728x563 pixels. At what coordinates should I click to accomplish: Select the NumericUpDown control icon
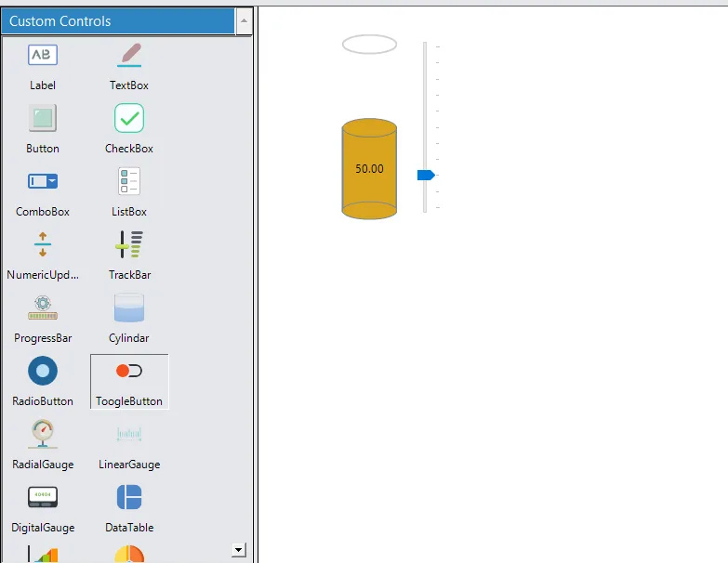[43, 244]
